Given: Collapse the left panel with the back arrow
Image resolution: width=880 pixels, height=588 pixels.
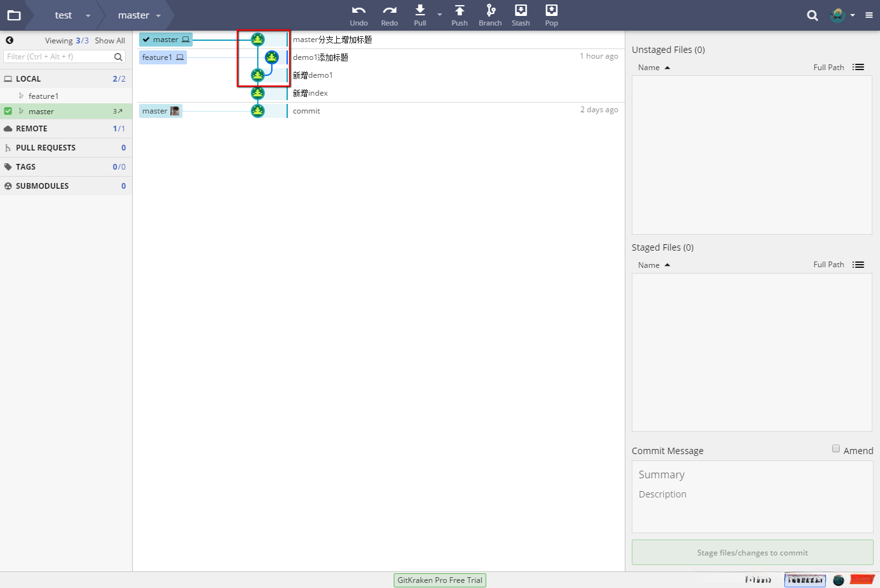Looking at the screenshot, I should click(x=10, y=40).
